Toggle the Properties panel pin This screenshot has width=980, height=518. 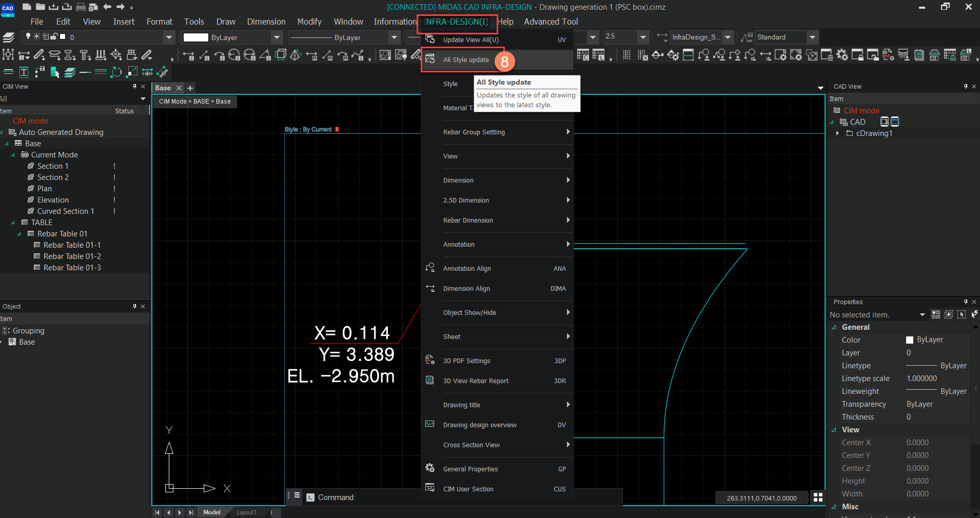[966, 302]
